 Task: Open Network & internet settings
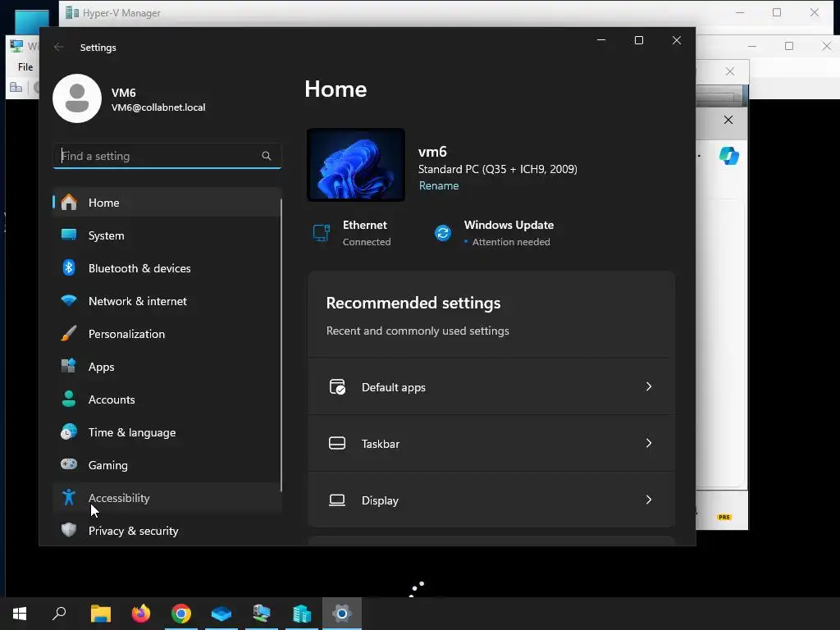tap(167, 301)
